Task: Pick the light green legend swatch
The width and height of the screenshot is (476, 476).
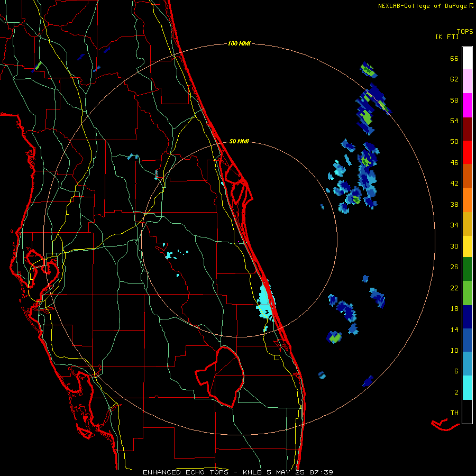Action: 467,293
